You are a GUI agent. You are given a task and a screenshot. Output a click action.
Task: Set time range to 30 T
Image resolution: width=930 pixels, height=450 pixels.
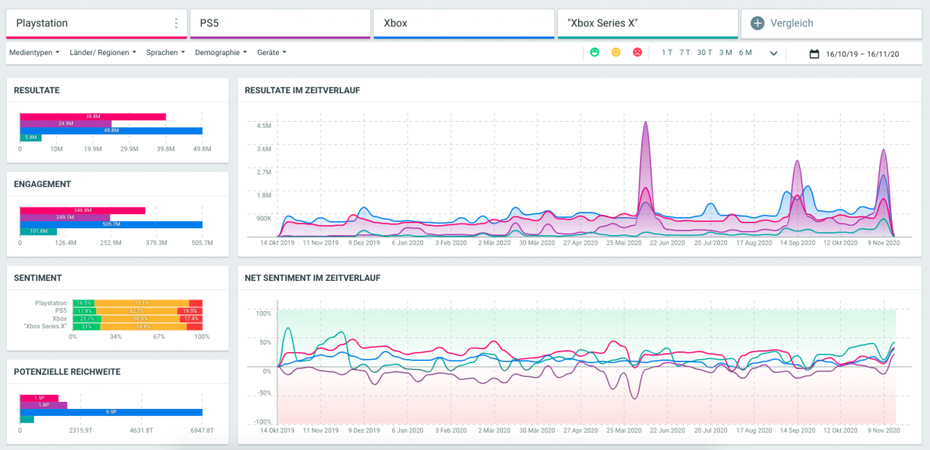[705, 53]
